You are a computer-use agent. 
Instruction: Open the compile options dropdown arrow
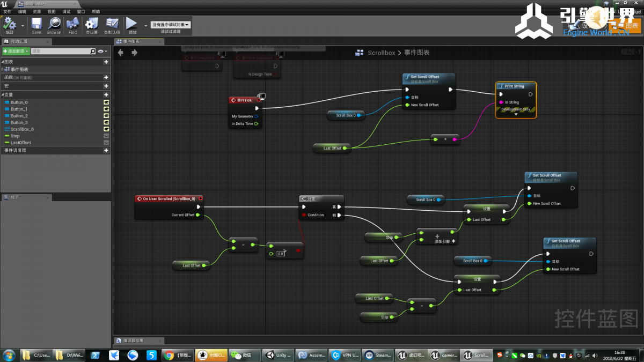[x=23, y=25]
